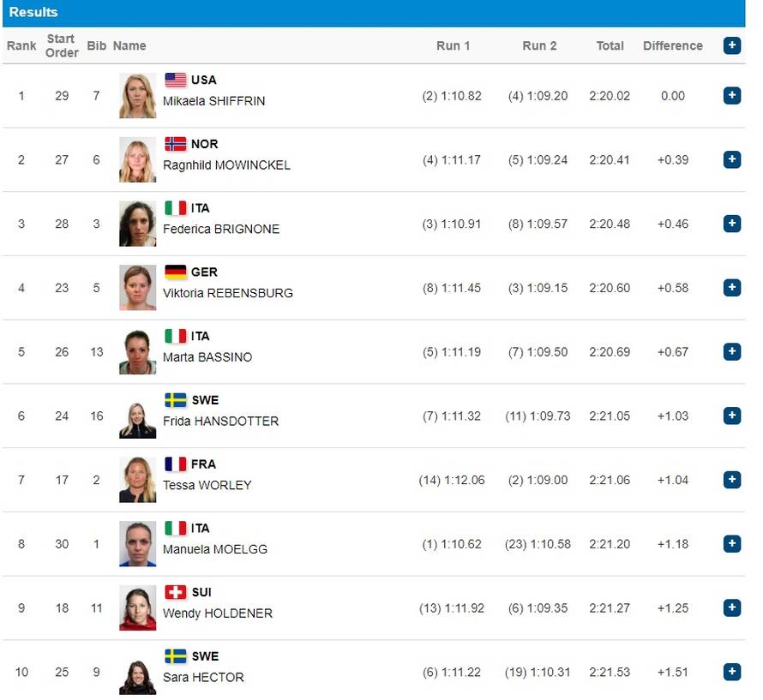This screenshot has height=700, width=763.
Task: Open Mikaela Shiffrin's athlete photo
Action: click(137, 95)
